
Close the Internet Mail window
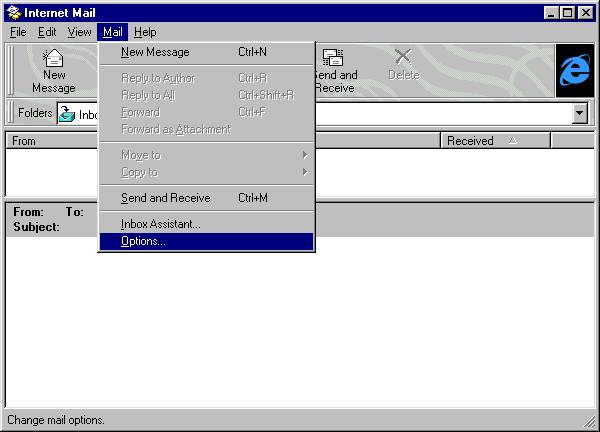coord(586,13)
